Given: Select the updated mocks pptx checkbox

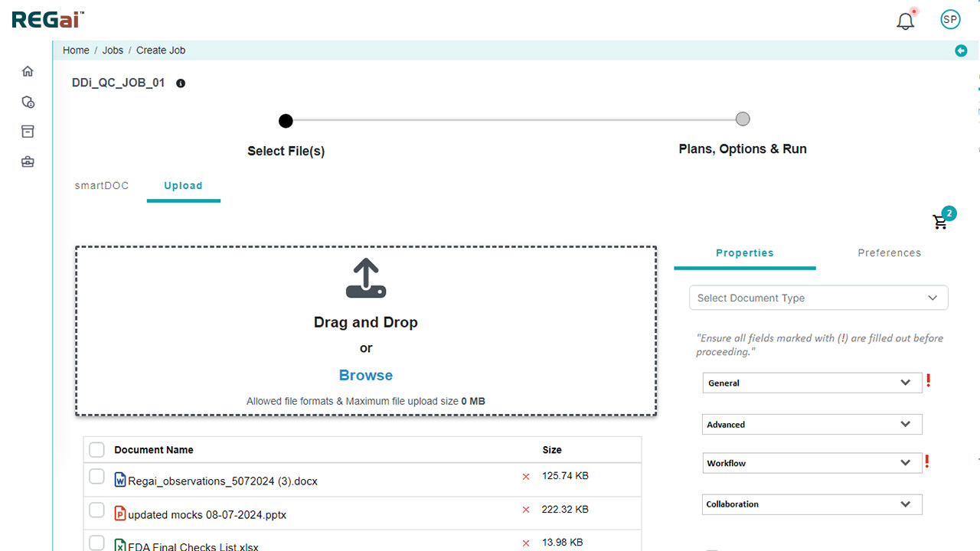Looking at the screenshot, I should pos(96,510).
